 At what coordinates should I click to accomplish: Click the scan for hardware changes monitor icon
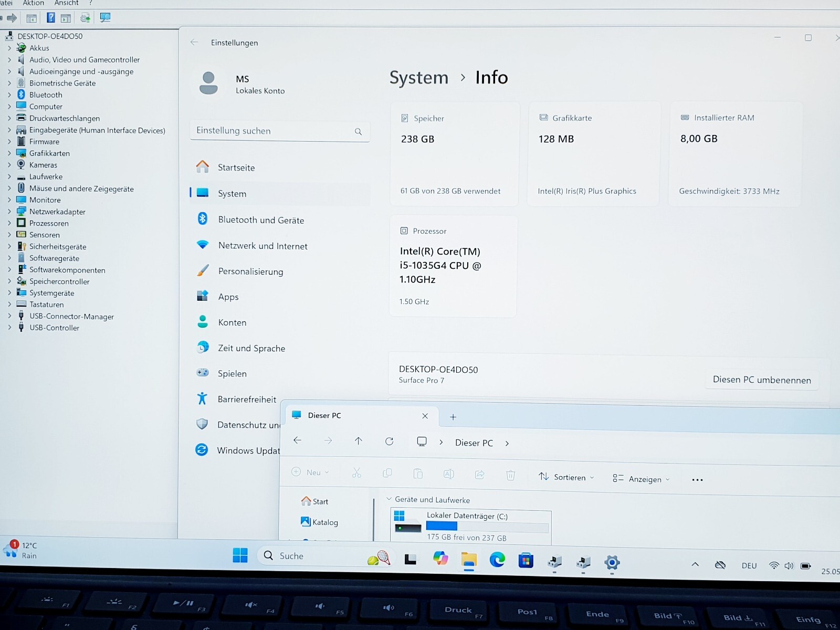(x=105, y=18)
